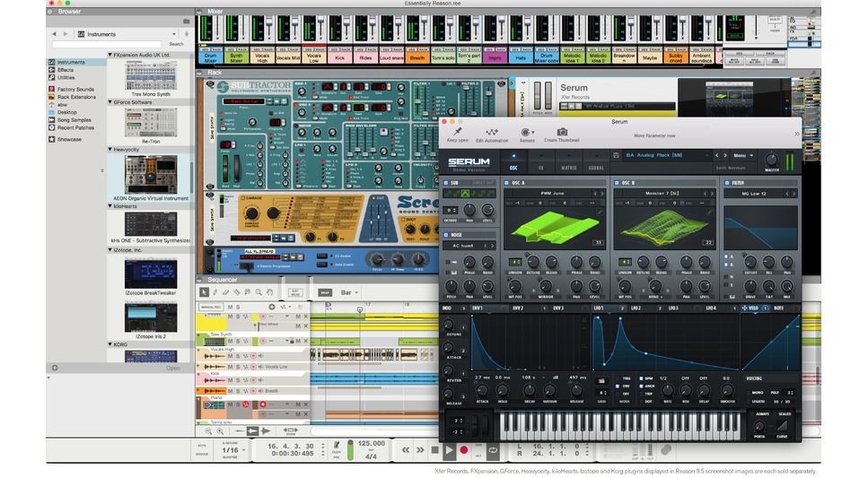
Task: Collapse the GForce Software group
Action: (110, 102)
